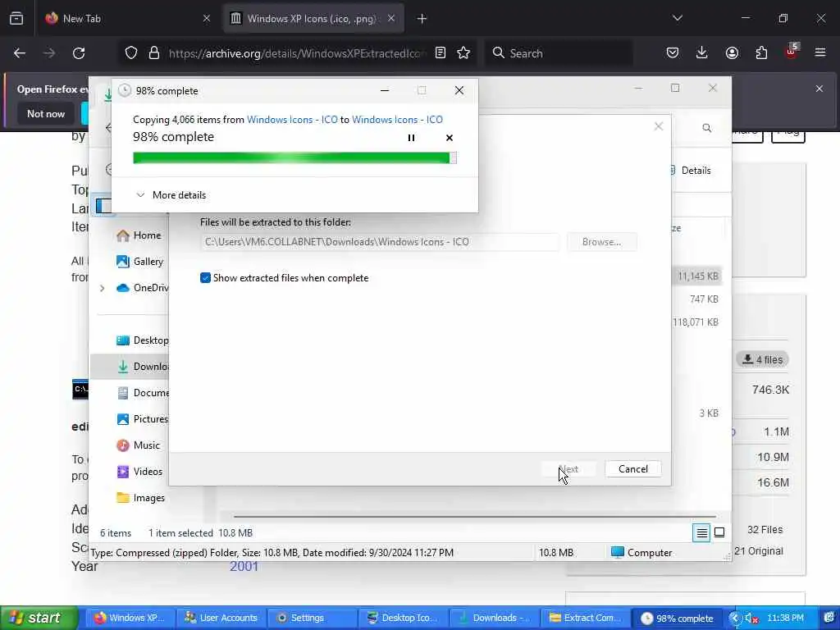This screenshot has width=840, height=630.
Task: Click the Browse button
Action: tap(601, 242)
